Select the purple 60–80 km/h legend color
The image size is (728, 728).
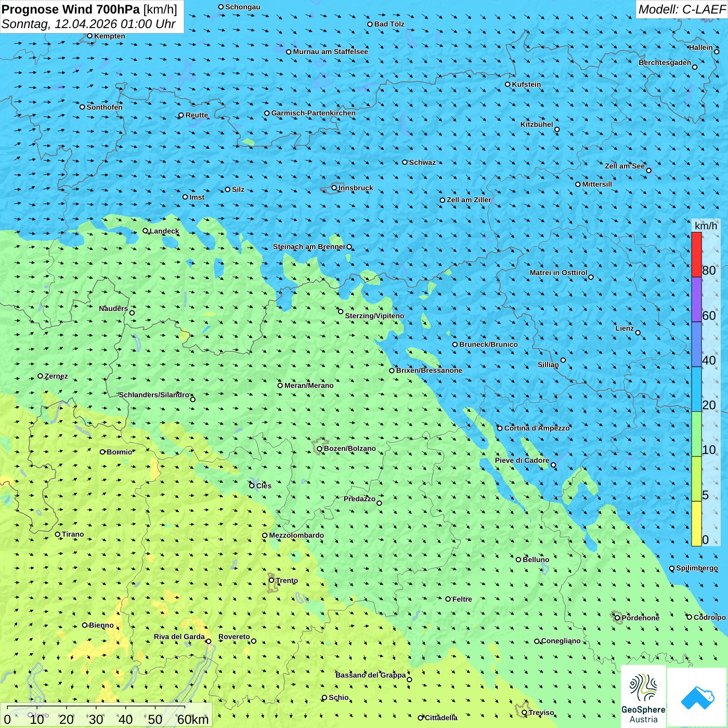click(x=696, y=300)
